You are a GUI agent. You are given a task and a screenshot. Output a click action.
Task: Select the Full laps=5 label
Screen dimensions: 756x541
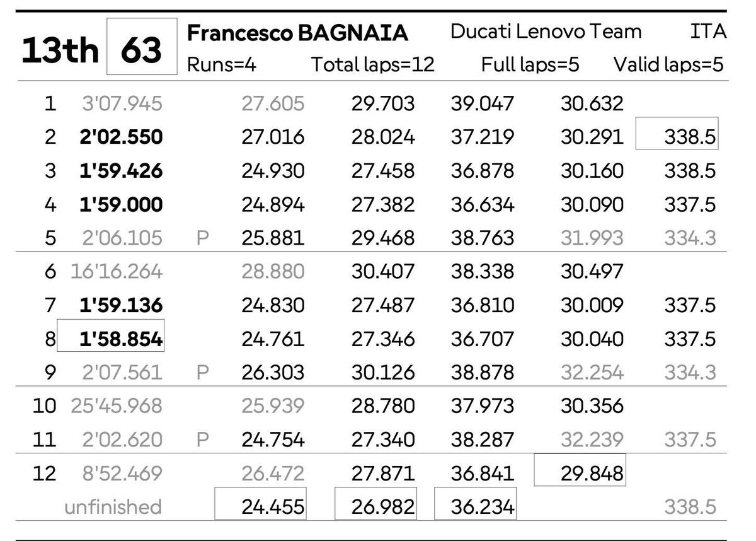coord(530,65)
